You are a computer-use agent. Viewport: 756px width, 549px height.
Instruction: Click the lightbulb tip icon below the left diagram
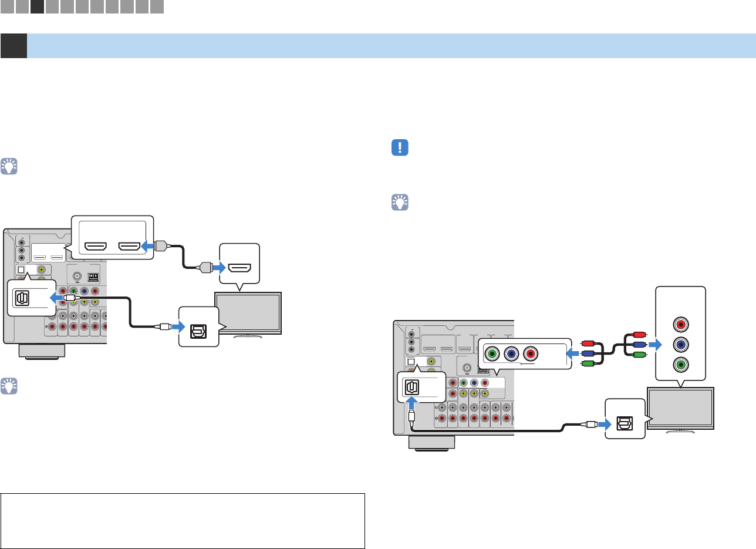pyautogui.click(x=10, y=386)
